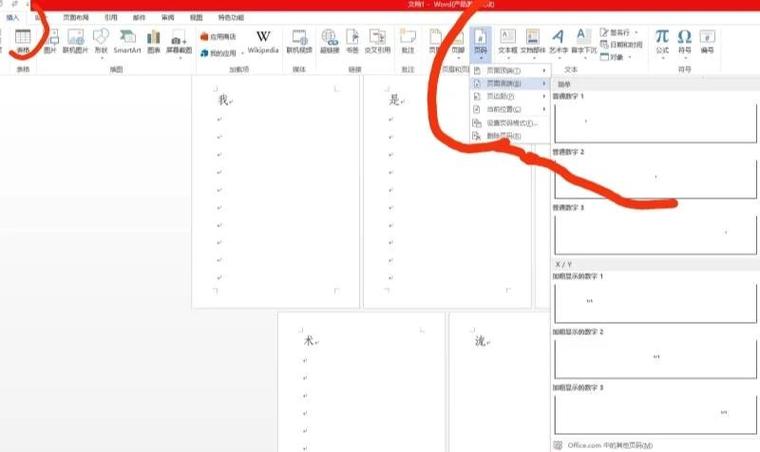Switch to the 插入 ribbon tab
The image size is (760, 452).
pos(13,17)
